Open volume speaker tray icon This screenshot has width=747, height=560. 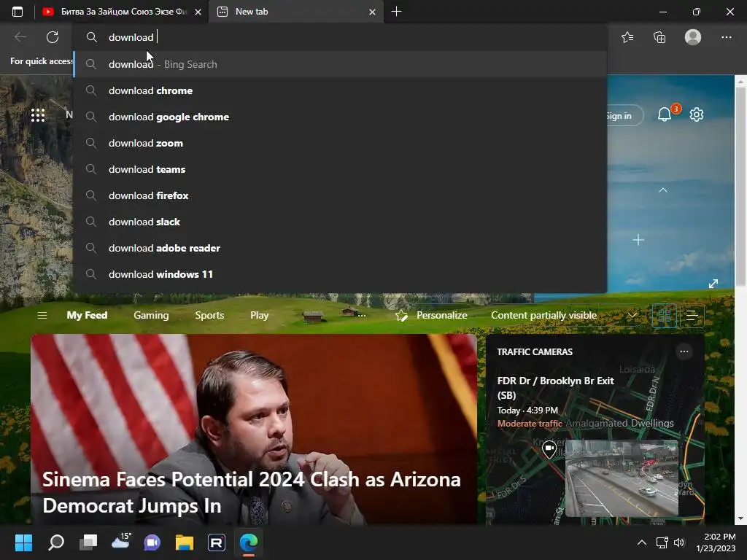679,542
